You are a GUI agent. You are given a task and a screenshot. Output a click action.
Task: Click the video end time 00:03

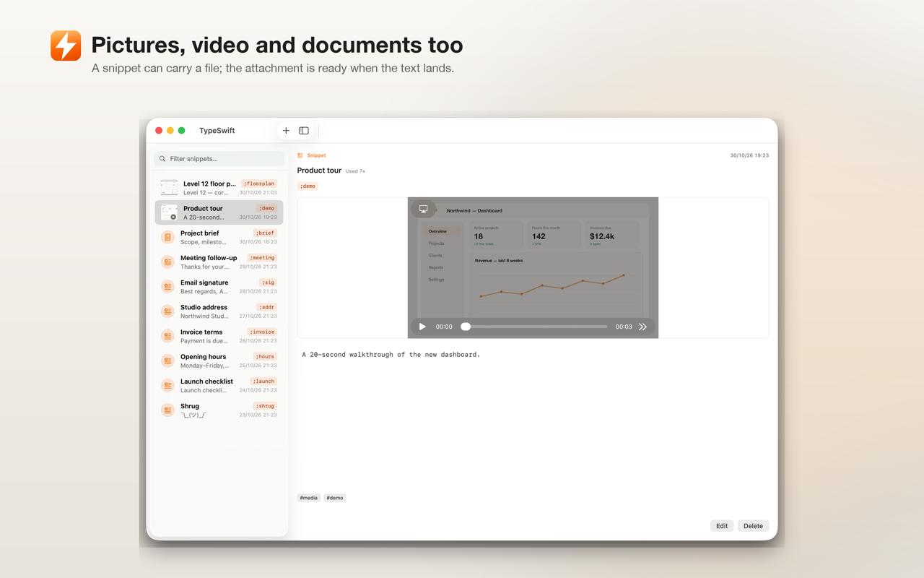(x=624, y=327)
